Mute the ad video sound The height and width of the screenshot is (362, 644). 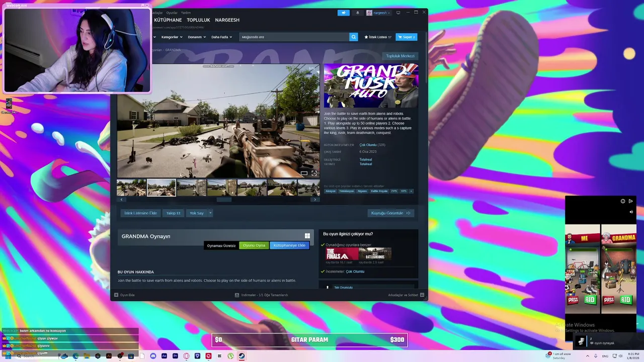click(x=631, y=212)
